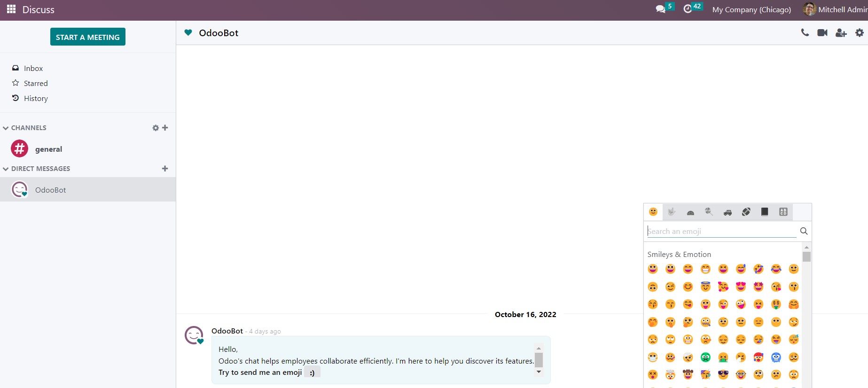Select the OdooBot direct message conversation
Screen dimensions: 868x388
(88, 190)
